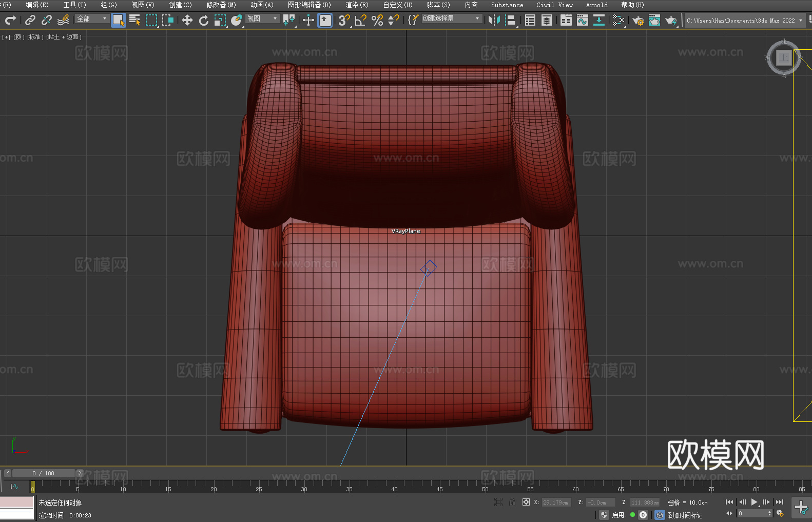Open the Rendered Frame Window icon
Image resolution: width=812 pixels, height=522 pixels.
click(654, 20)
